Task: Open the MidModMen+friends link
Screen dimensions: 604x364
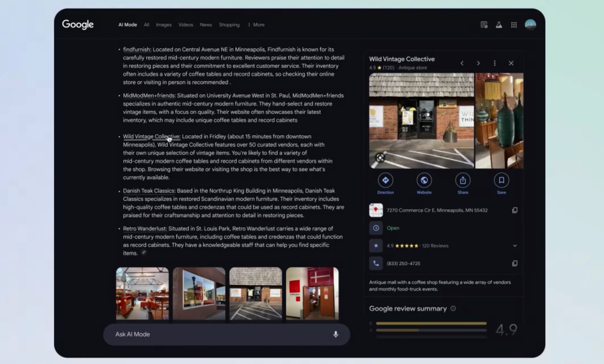Action: point(149,96)
